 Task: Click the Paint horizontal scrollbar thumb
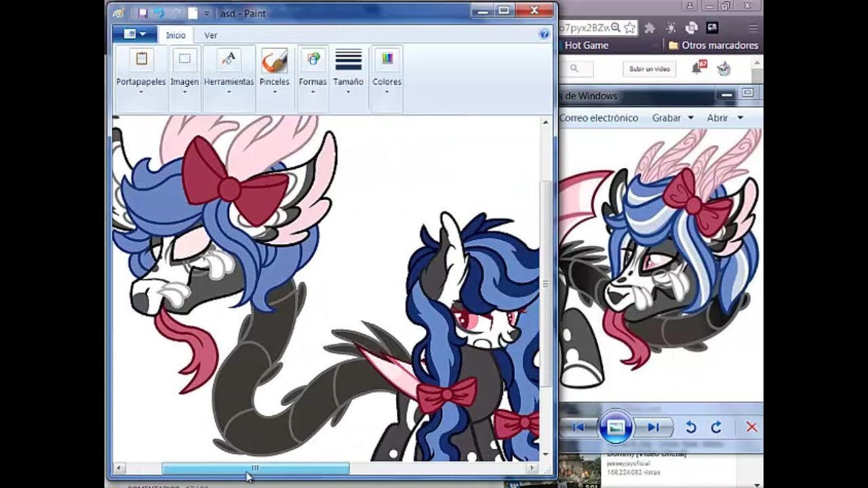coord(255,468)
